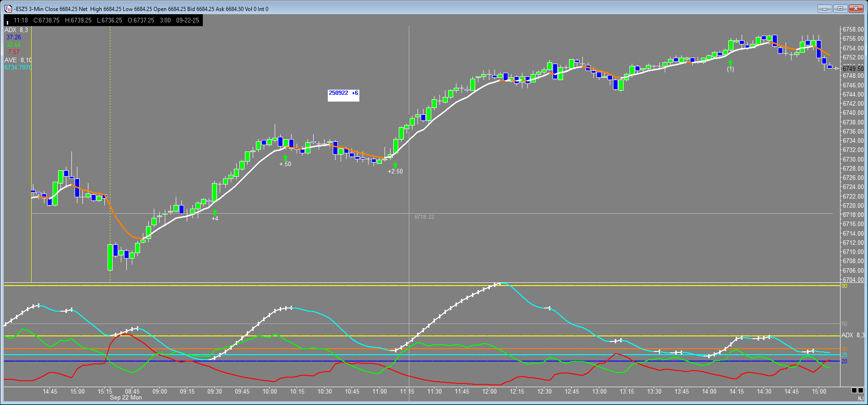Click the Ensign app icon in title bar
This screenshot has height=405, width=868.
pos(8,9)
